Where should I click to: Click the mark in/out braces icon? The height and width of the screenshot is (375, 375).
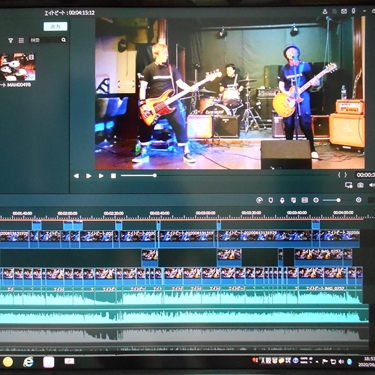(x=342, y=175)
